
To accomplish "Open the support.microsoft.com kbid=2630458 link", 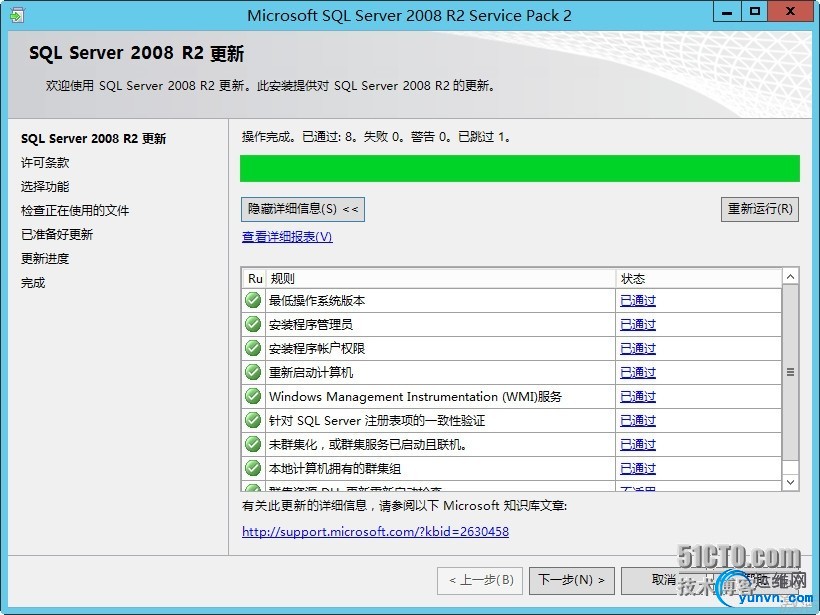I will [375, 532].
